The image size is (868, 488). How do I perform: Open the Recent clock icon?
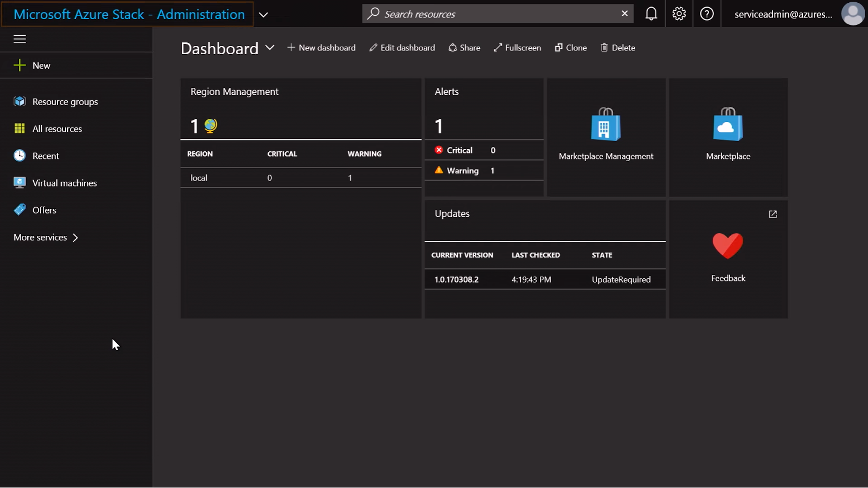(20, 156)
